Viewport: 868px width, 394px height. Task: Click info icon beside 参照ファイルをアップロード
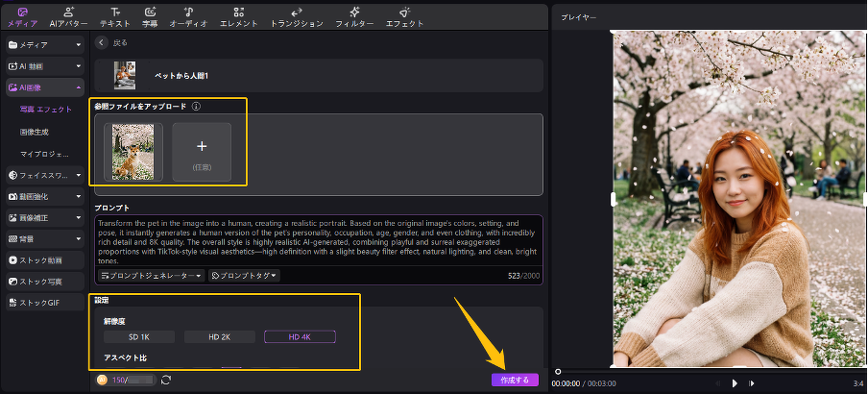[x=195, y=107]
